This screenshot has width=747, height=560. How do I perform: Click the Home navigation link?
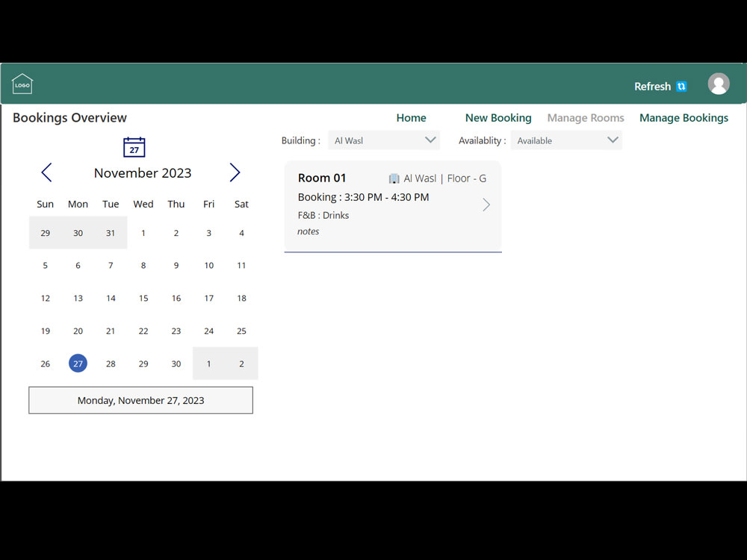[411, 117]
